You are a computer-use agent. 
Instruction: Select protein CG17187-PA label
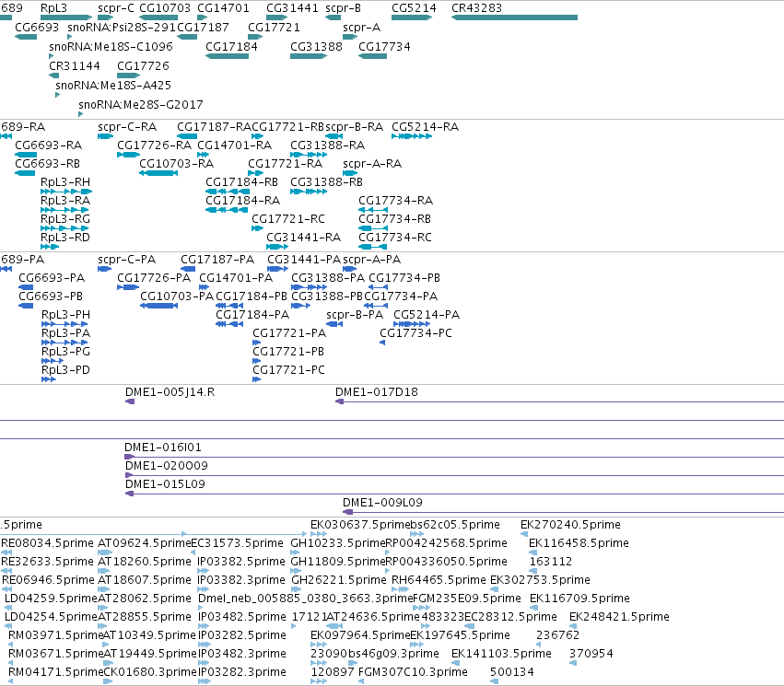[x=217, y=260]
